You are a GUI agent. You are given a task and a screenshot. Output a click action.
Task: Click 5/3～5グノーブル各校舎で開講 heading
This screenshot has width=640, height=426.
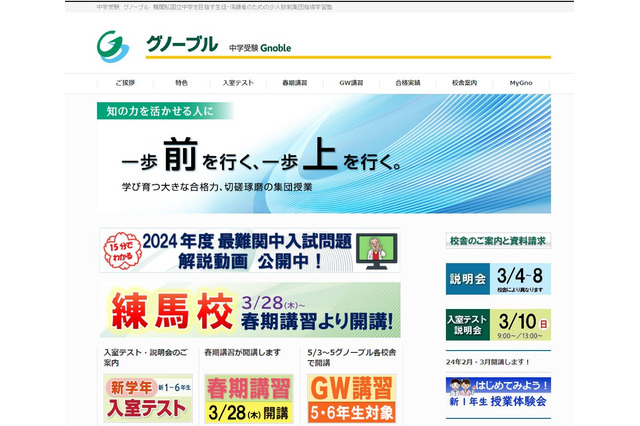tap(352, 357)
